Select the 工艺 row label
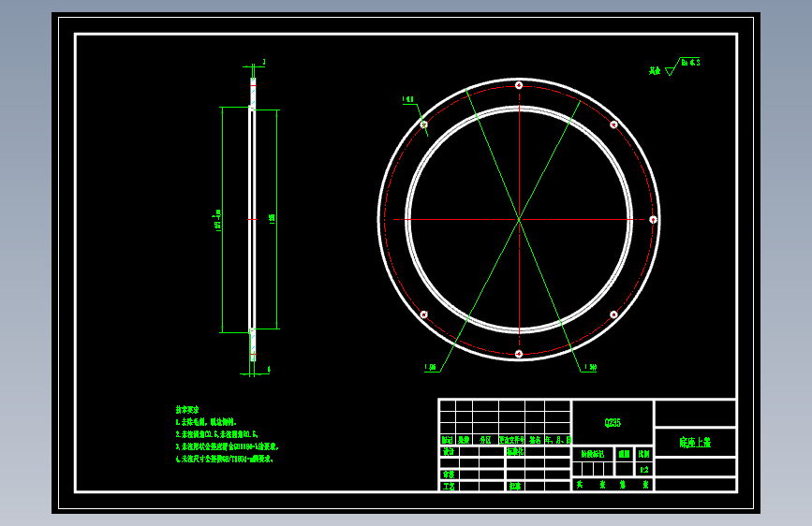 [x=449, y=486]
